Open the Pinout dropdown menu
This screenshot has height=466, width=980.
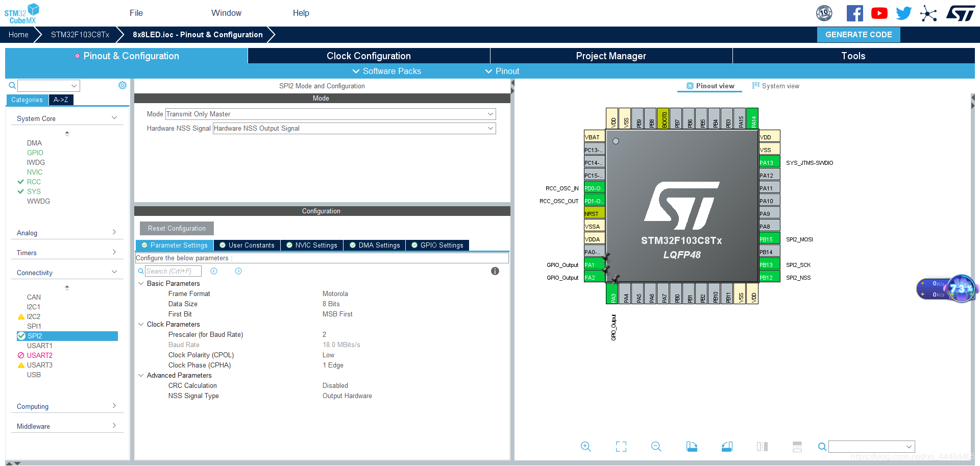click(502, 71)
